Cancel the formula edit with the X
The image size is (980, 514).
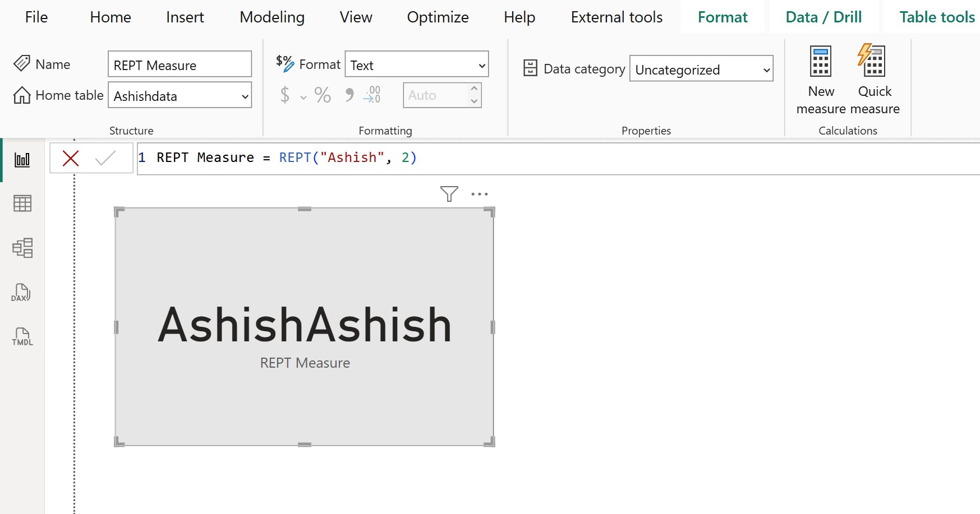click(x=70, y=158)
